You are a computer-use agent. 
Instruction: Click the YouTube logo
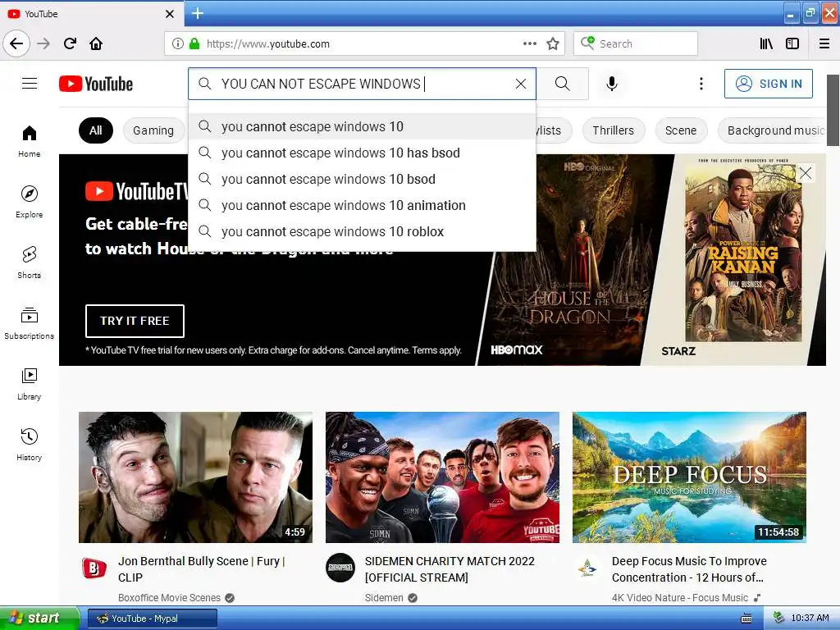[96, 84]
